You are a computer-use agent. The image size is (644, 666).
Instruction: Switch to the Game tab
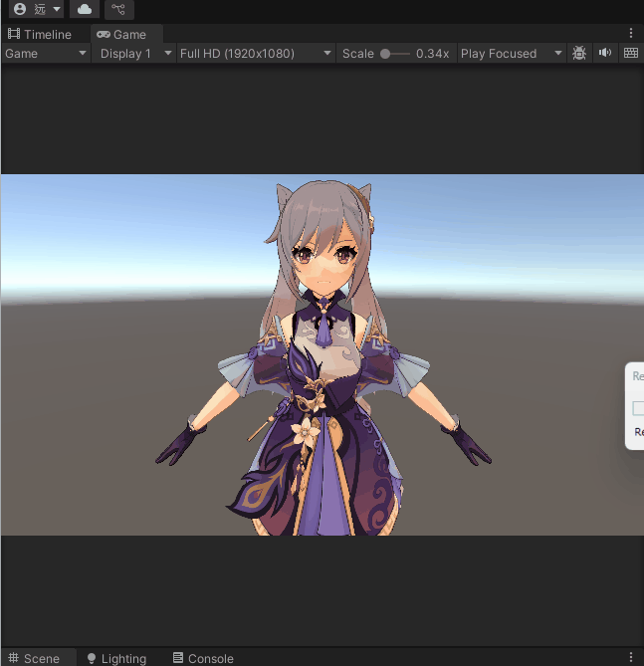point(125,35)
